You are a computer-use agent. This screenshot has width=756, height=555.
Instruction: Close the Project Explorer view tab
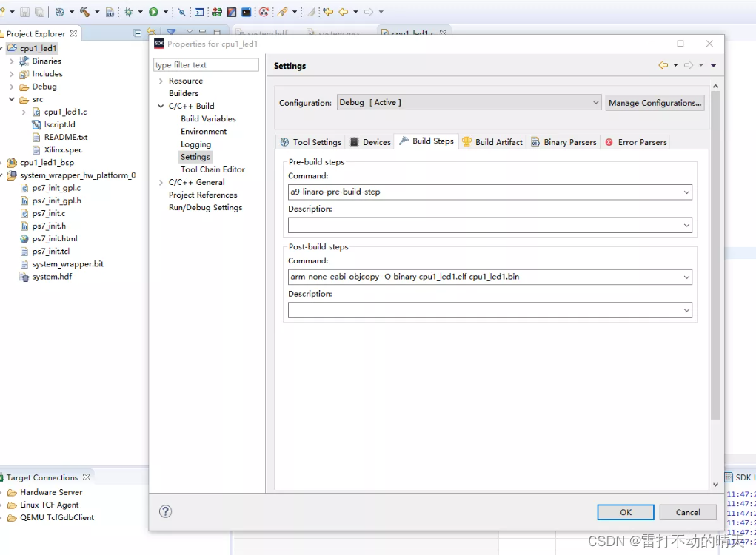(73, 34)
